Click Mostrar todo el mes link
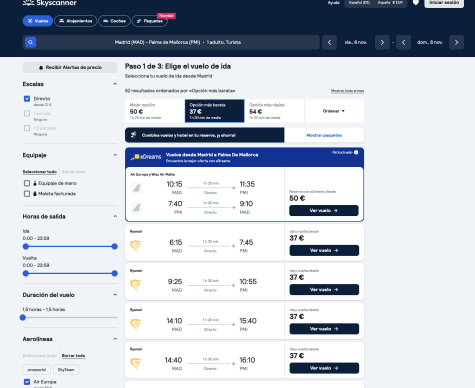This screenshot has height=388, width=475. [x=347, y=91]
